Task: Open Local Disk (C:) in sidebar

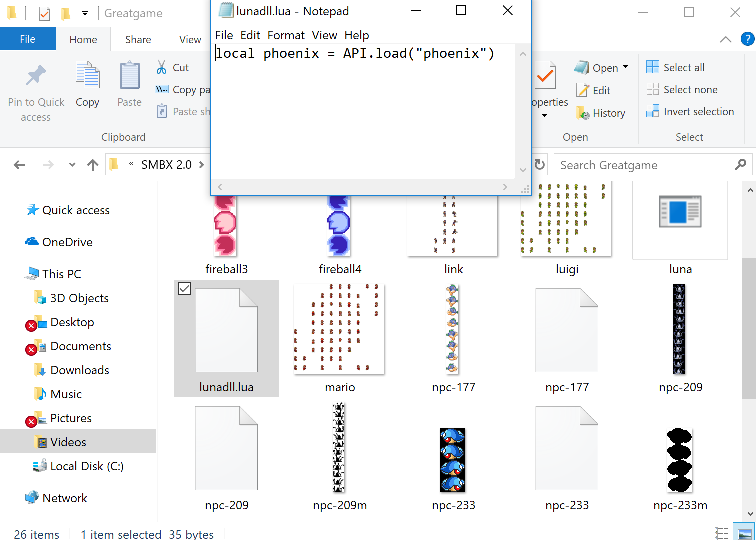Action: [78, 466]
